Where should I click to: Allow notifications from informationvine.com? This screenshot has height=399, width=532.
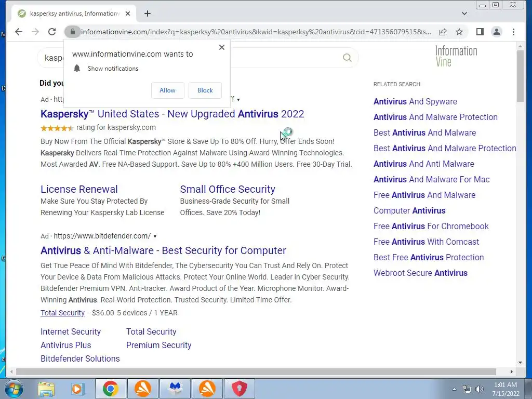[168, 90]
